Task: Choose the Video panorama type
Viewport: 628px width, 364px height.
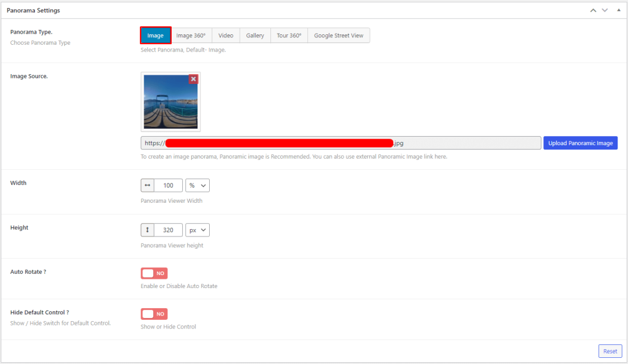Action: pos(226,35)
